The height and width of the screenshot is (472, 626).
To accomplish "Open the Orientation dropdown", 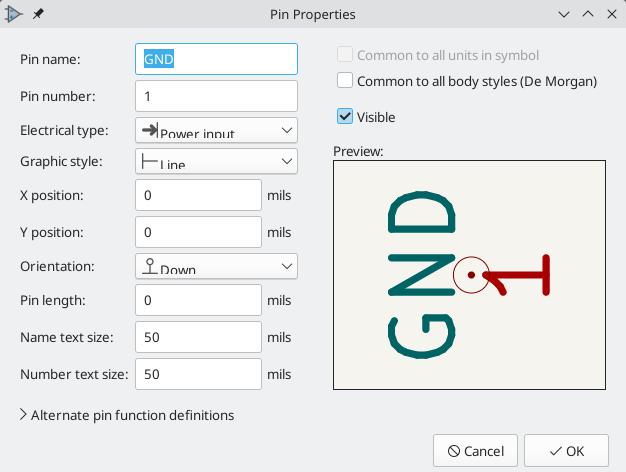I will coord(216,266).
